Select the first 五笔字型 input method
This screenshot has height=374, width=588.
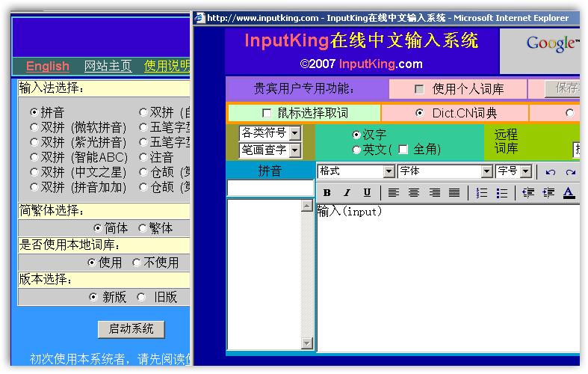coord(143,127)
